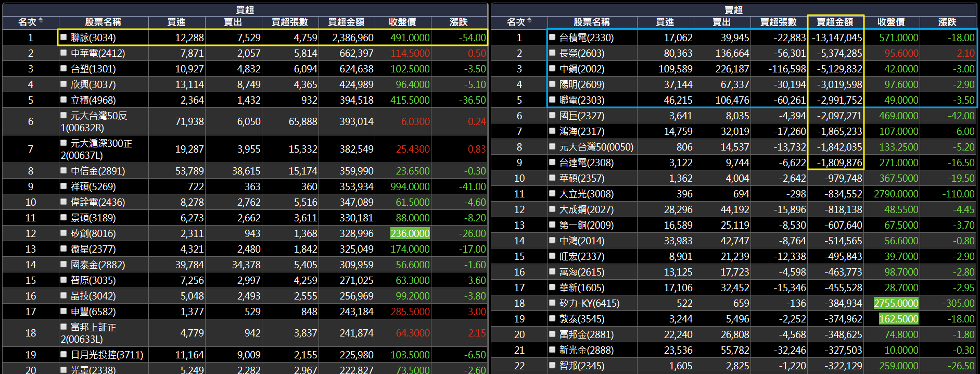The height and width of the screenshot is (374, 980).
Task: Check the 日月光投控(3711) checkbox
Action: click(63, 354)
